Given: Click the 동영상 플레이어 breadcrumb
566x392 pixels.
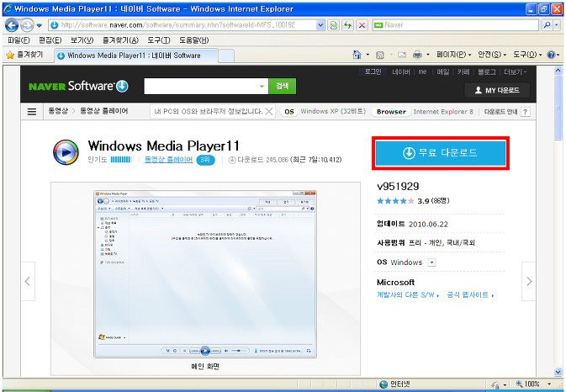Looking at the screenshot, I should click(103, 111).
